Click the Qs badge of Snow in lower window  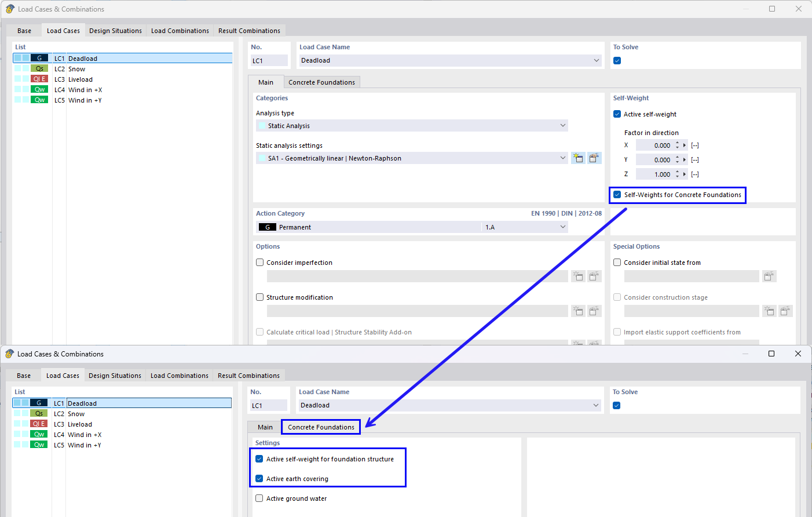[x=39, y=414]
